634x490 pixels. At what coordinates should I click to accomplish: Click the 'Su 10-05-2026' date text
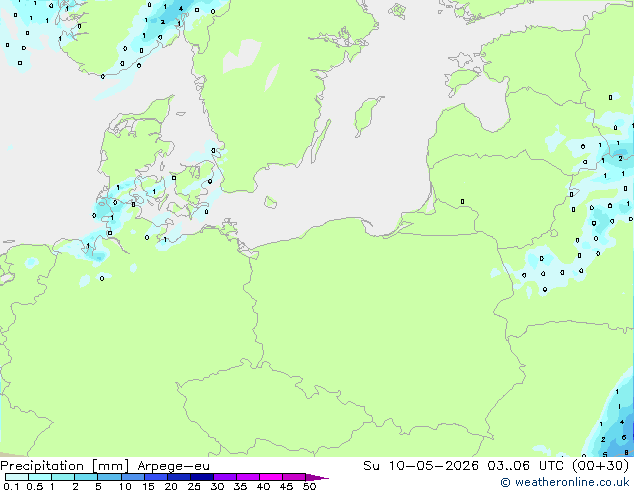(x=421, y=466)
